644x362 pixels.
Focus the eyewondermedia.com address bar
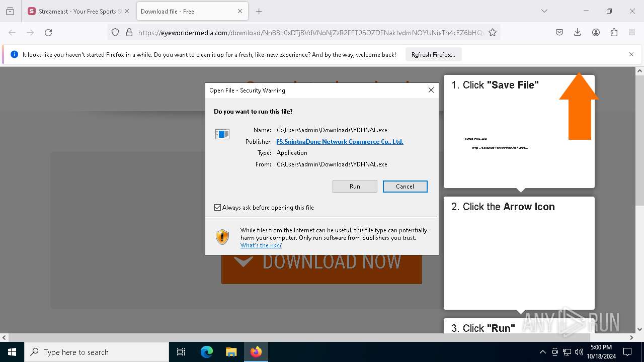point(310,32)
